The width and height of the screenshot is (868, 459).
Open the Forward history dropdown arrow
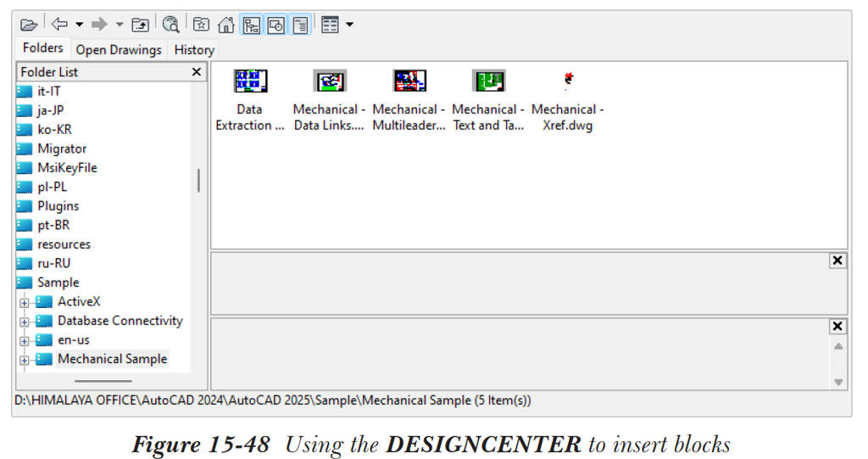click(120, 25)
